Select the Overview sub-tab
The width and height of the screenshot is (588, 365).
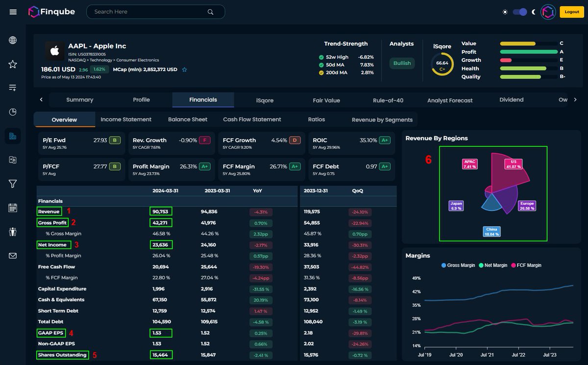tap(65, 119)
